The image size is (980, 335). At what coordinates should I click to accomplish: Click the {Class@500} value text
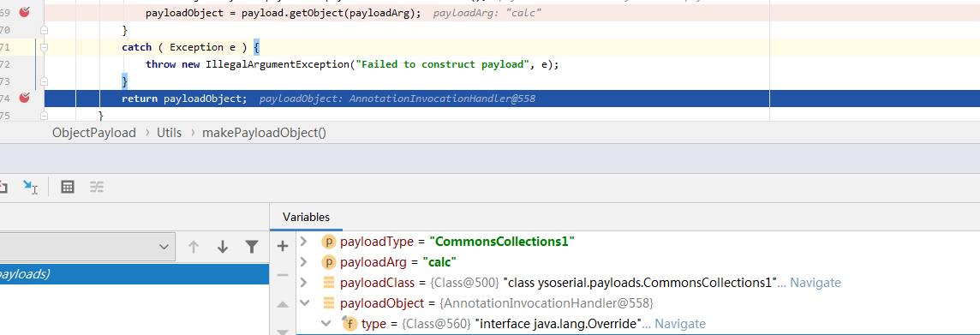click(x=464, y=283)
